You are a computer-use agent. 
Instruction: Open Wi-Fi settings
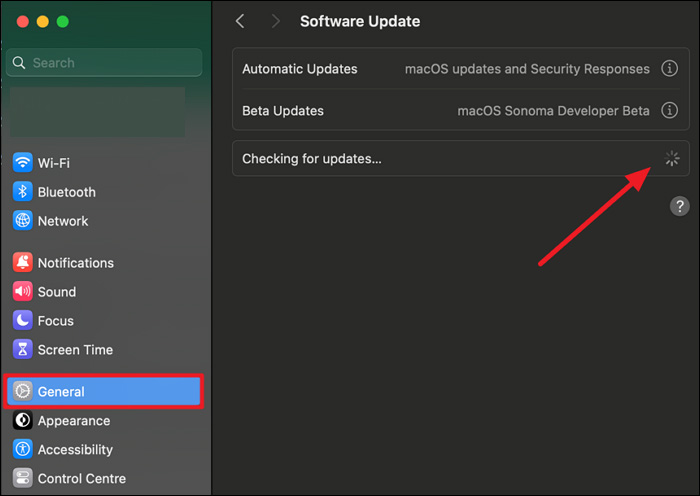pos(103,163)
